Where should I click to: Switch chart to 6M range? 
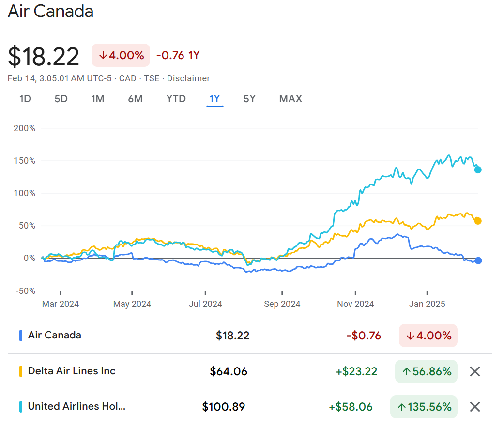click(x=135, y=99)
